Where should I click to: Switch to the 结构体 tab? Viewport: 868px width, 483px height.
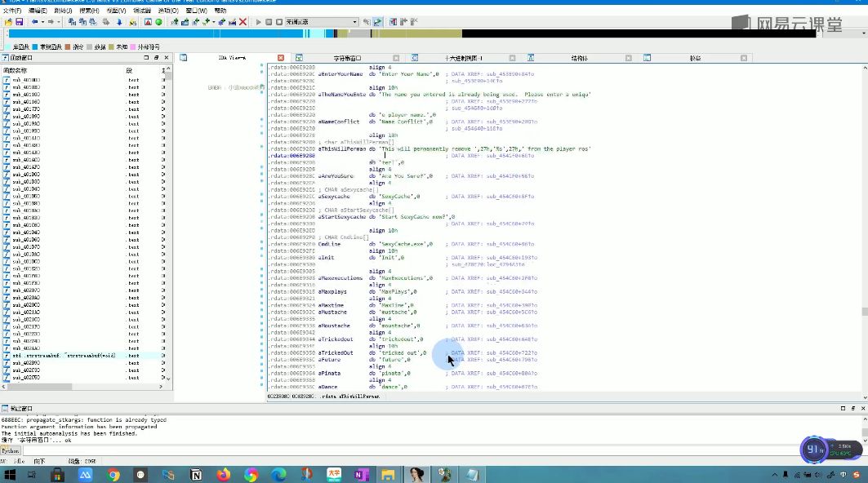[x=579, y=58]
